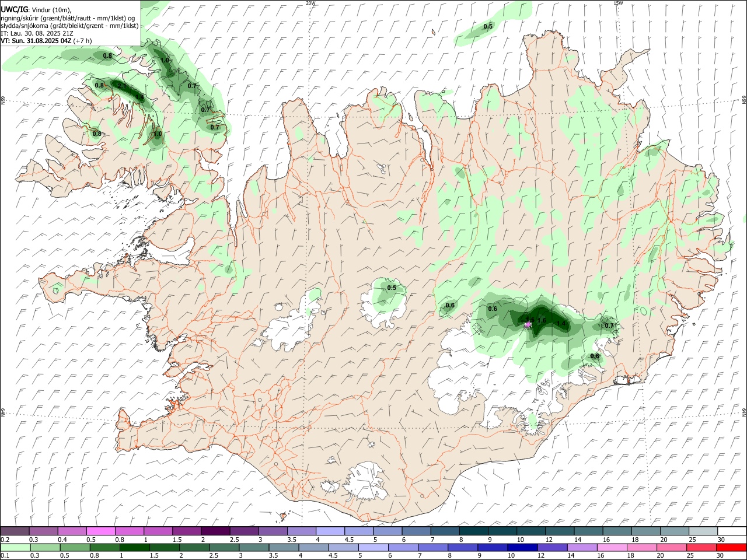Image resolution: width=747 pixels, height=560 pixels.
Task: Select the medium green rain swatch at 0.8
Action: click(104, 547)
